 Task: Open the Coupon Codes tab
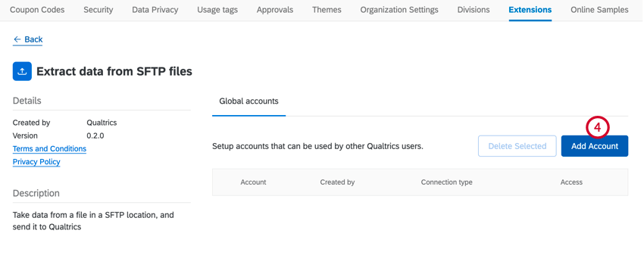[37, 10]
